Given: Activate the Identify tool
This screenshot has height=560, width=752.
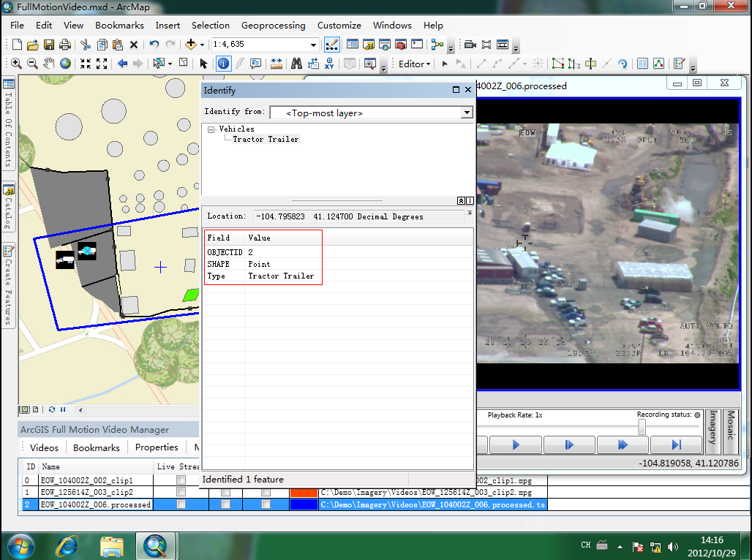Looking at the screenshot, I should pos(224,64).
